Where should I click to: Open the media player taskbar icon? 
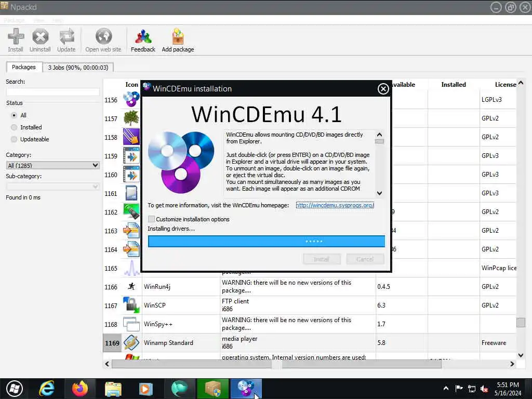(146, 389)
